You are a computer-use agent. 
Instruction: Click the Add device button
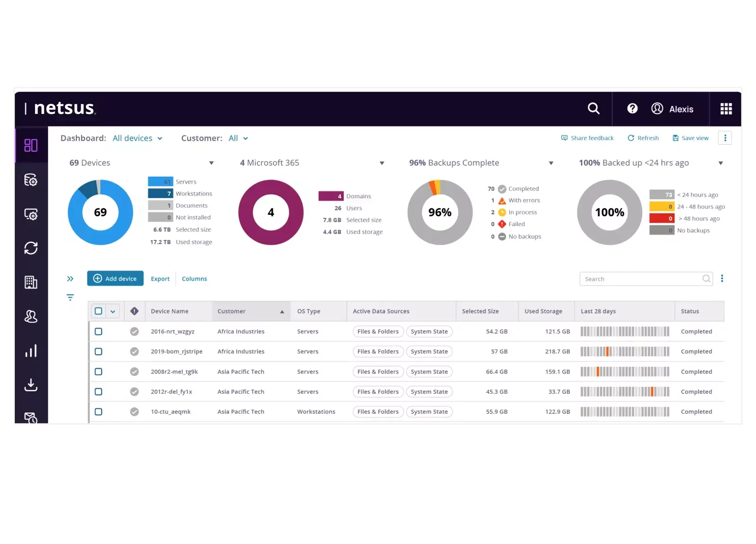(x=115, y=279)
